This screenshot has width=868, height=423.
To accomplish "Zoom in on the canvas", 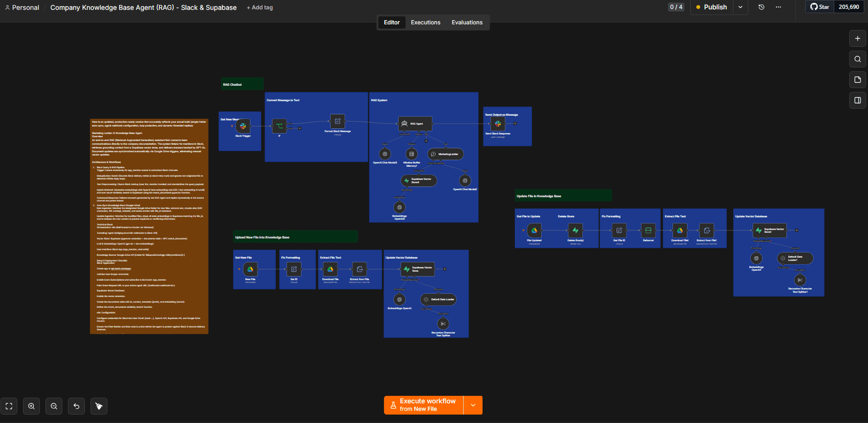I will (31, 406).
